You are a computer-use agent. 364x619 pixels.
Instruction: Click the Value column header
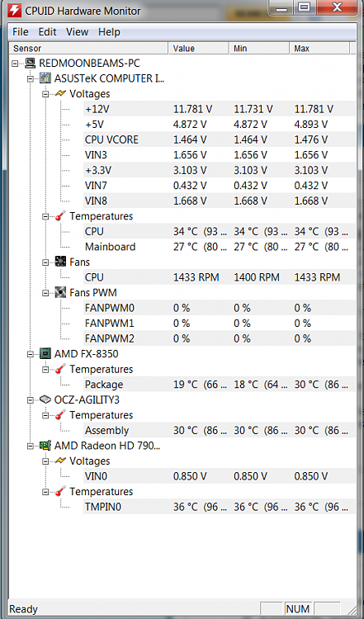click(199, 49)
